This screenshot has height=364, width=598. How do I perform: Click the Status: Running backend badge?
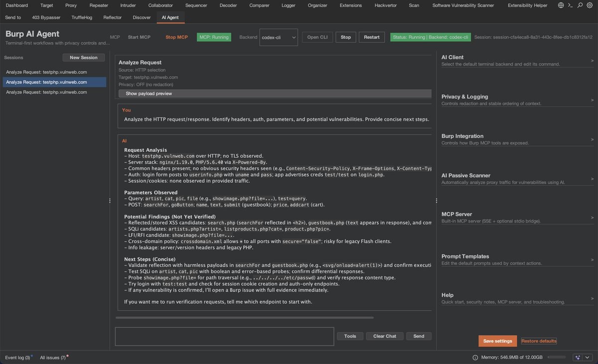point(431,37)
